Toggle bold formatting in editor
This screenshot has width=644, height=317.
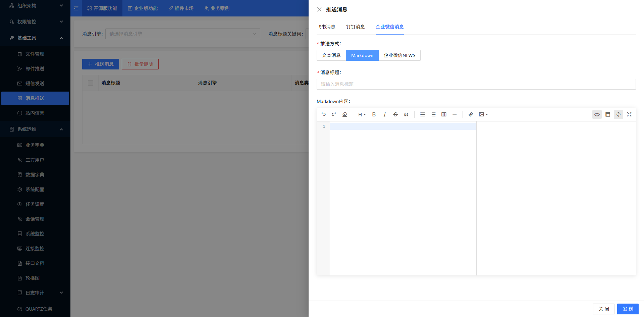pos(374,114)
